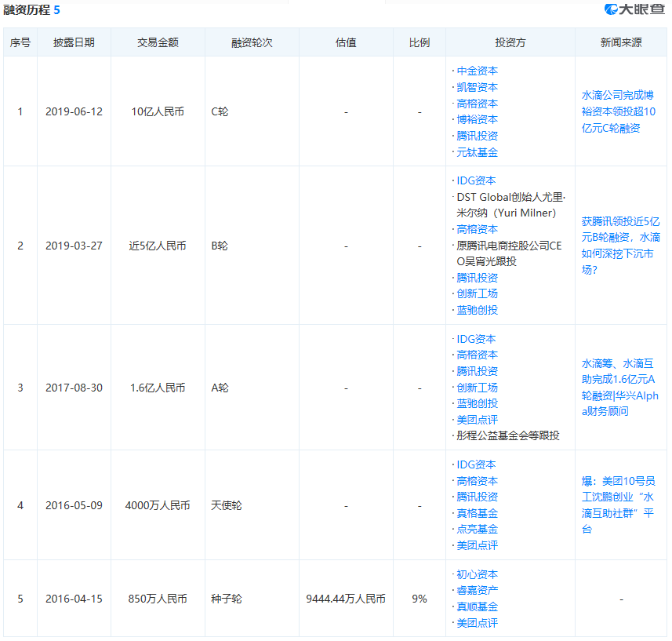
Task: Select date cell 2016-04-15
Action: 74,599
